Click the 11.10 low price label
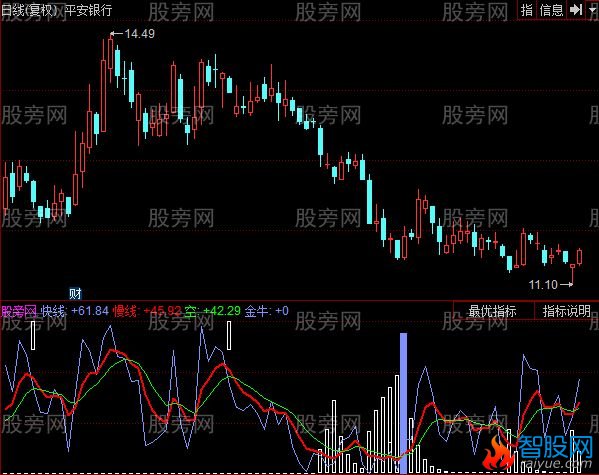 (543, 284)
